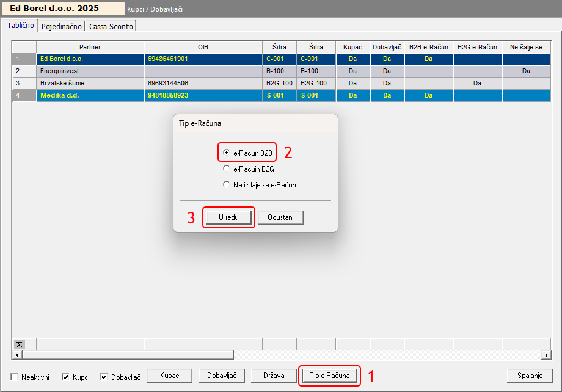The image size is (562, 392).
Task: Toggle the Neaktivni checkbox
Action: 15,377
